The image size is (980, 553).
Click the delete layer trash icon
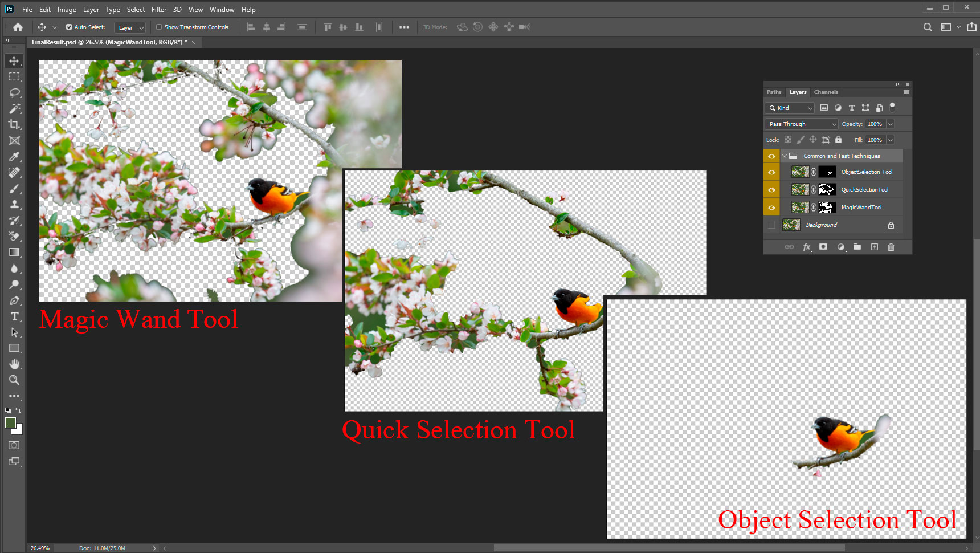pyautogui.click(x=891, y=247)
